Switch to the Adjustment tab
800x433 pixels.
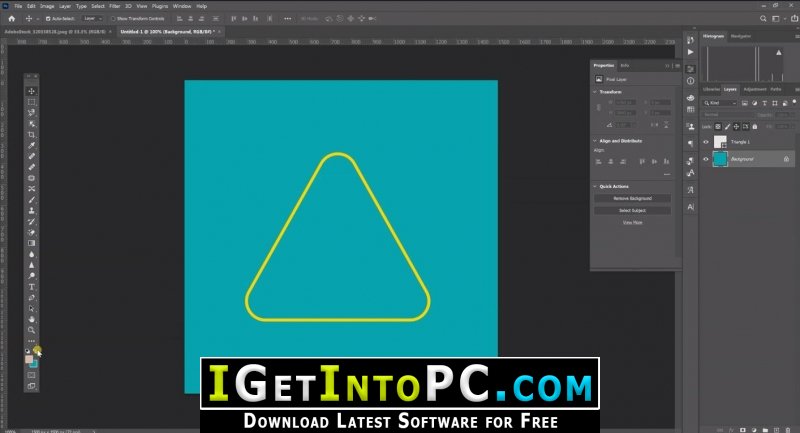coord(755,89)
